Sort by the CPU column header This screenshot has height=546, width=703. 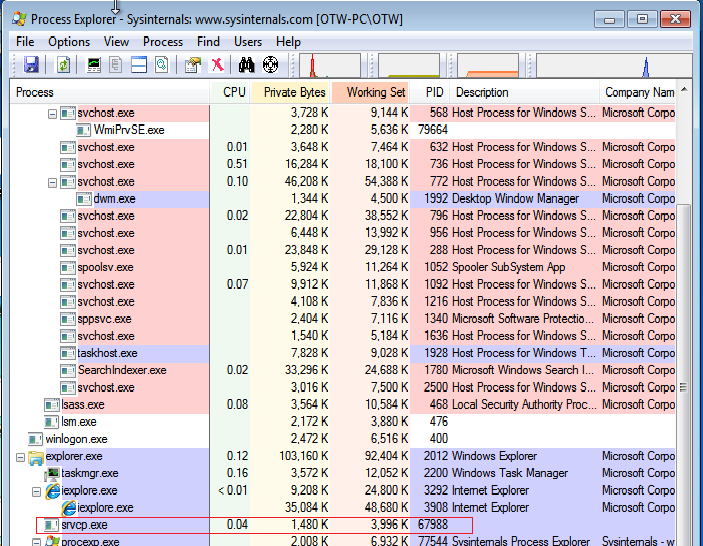point(230,92)
